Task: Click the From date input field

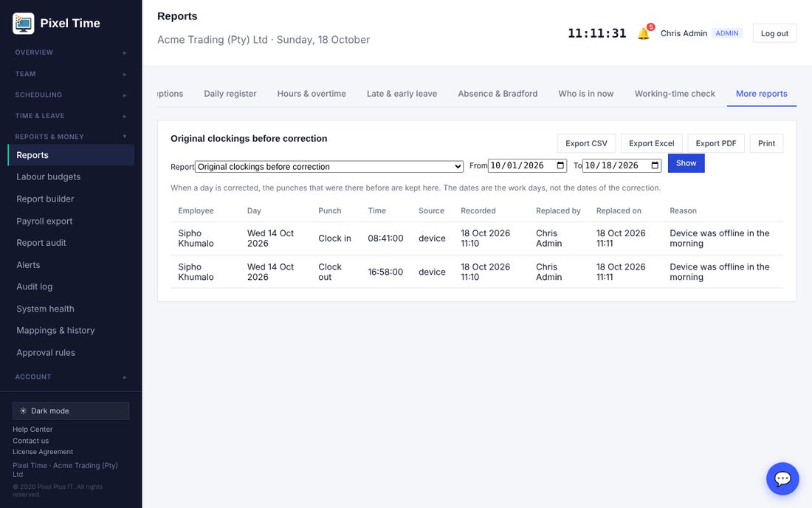Action: [527, 165]
